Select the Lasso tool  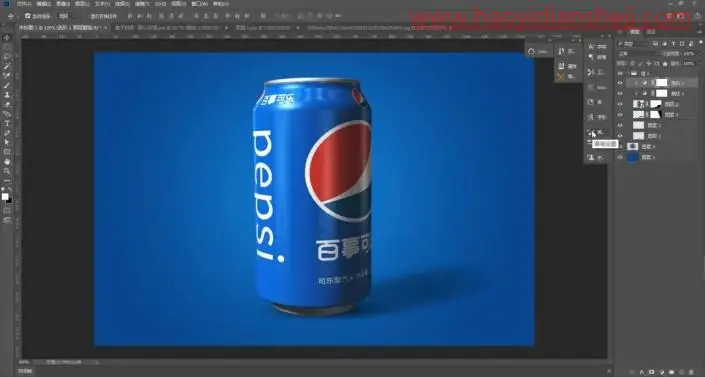(x=7, y=57)
